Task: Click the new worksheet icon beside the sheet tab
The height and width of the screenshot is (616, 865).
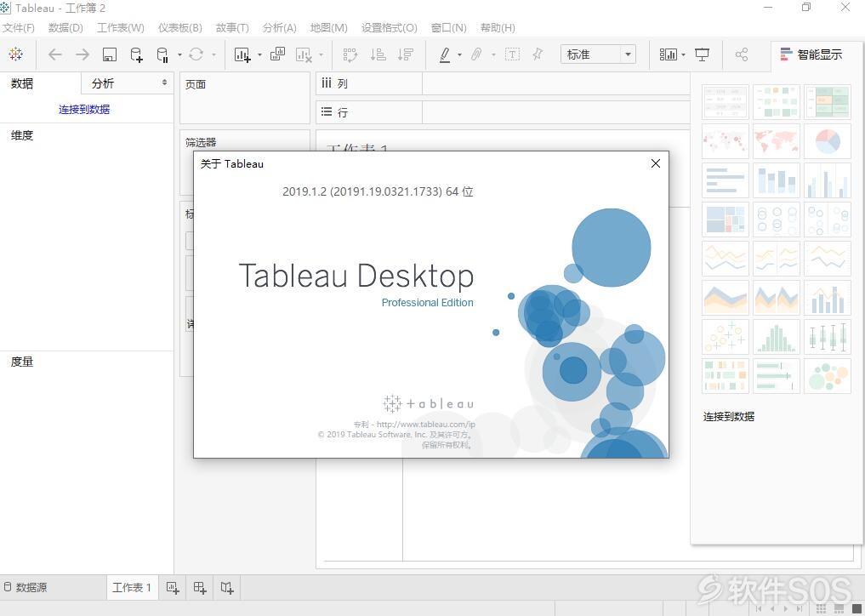Action: 173,588
